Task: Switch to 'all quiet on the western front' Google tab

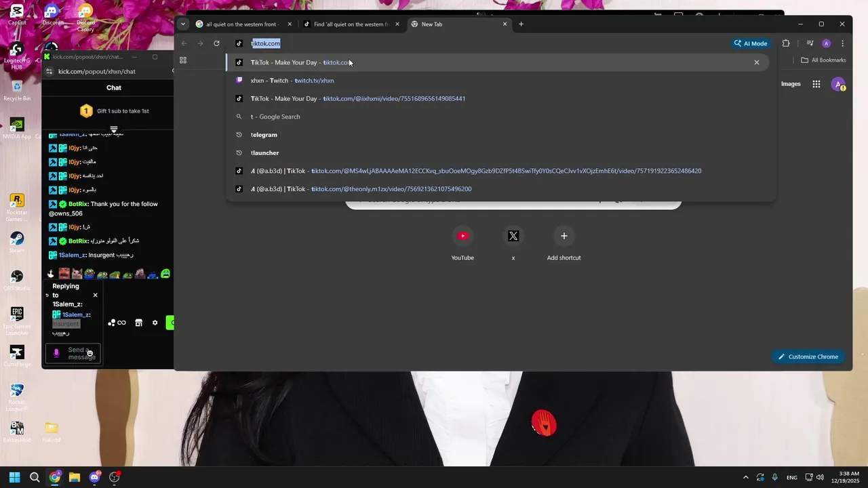Action: click(244, 24)
